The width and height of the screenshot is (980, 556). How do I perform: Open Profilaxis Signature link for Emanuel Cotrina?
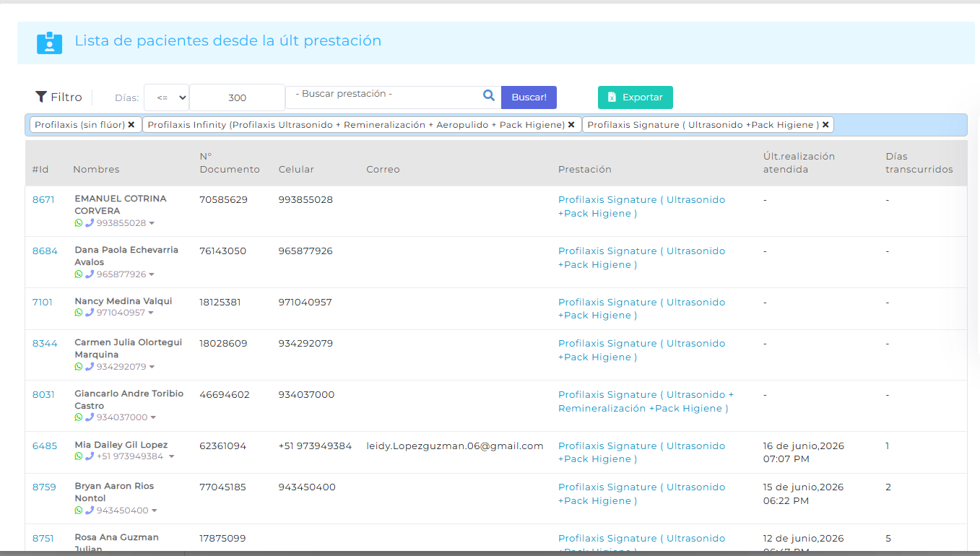[641, 207]
